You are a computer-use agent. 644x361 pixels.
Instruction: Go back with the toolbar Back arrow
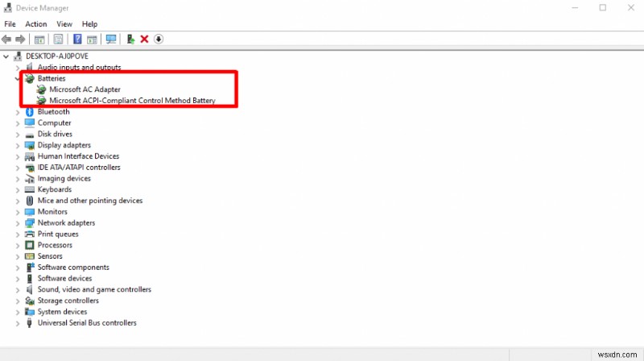[6, 39]
